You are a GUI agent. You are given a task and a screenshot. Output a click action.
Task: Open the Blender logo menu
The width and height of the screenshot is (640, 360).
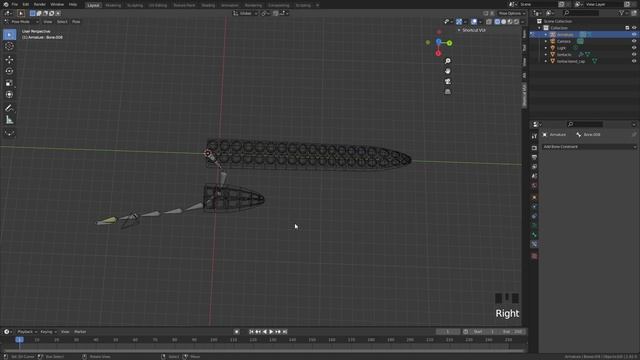click(x=5, y=4)
